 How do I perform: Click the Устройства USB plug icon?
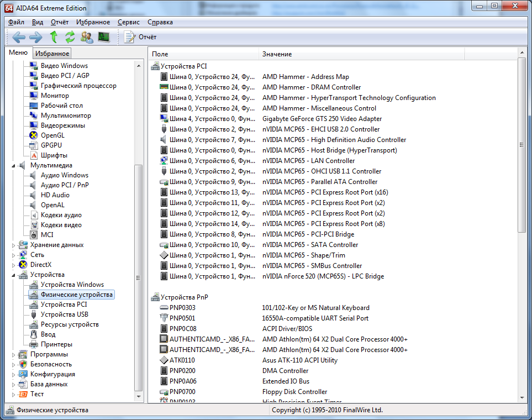[34, 314]
